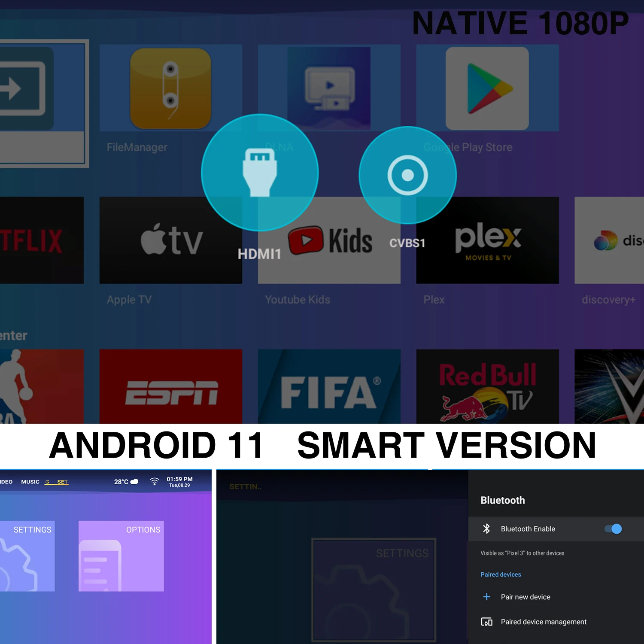The height and width of the screenshot is (644, 644).
Task: Open the purple SETTINGS gear tile
Action: 27,556
